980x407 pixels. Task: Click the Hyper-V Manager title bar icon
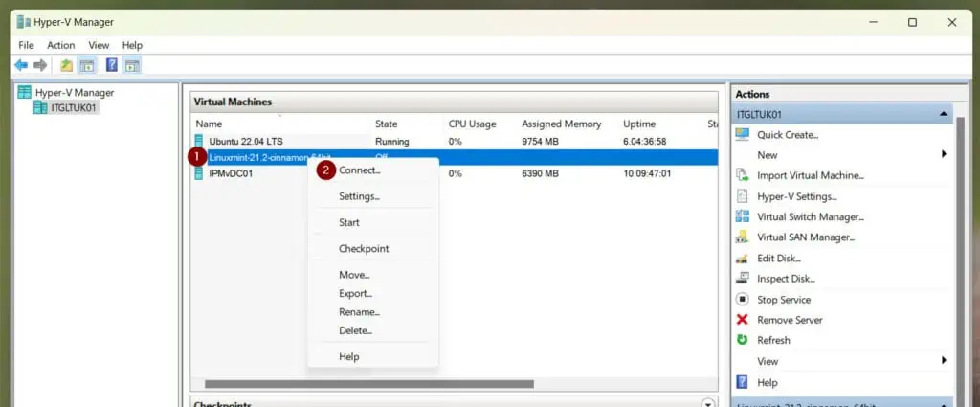(24, 23)
